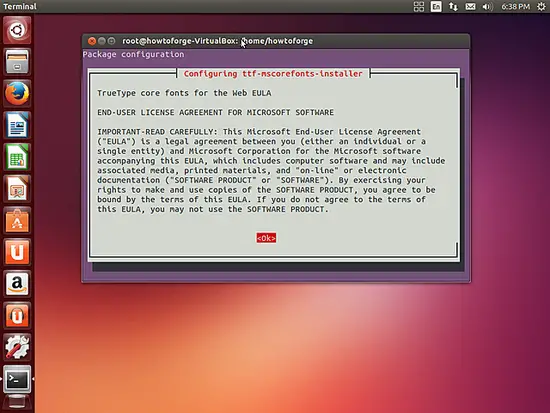
Task: Open the sound volume indicator
Action: (487, 6)
